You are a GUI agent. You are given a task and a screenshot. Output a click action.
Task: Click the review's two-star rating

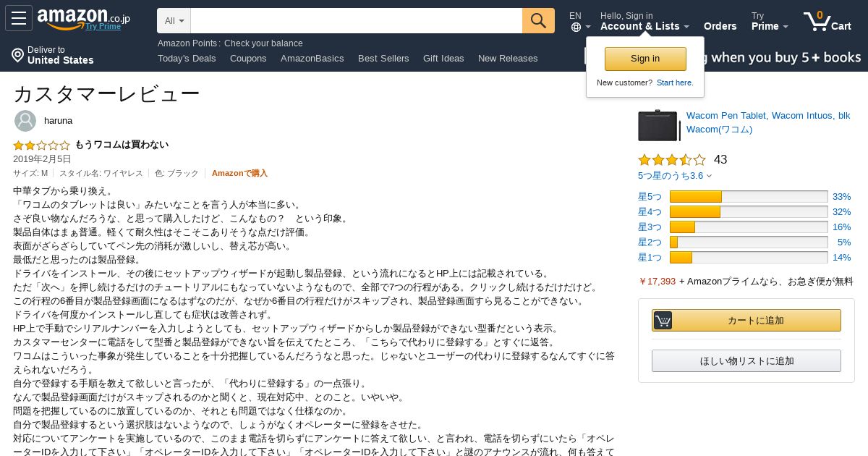click(41, 145)
